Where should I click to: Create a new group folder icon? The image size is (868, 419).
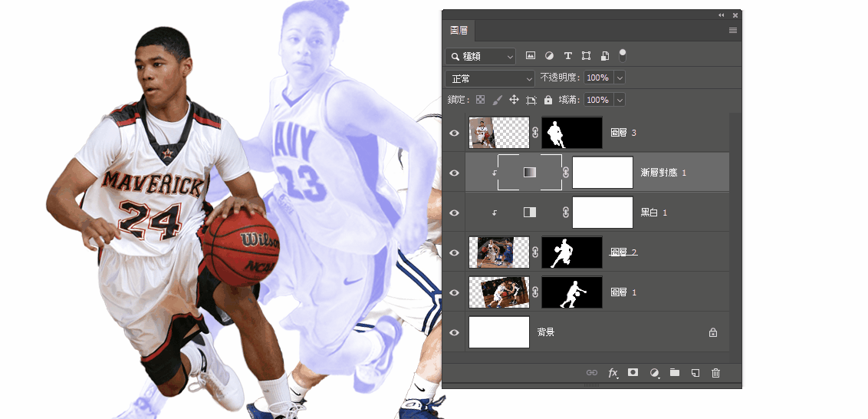pyautogui.click(x=674, y=372)
